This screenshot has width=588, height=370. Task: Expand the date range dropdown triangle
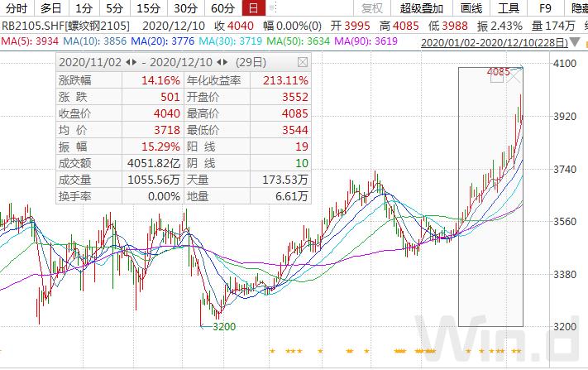click(575, 41)
